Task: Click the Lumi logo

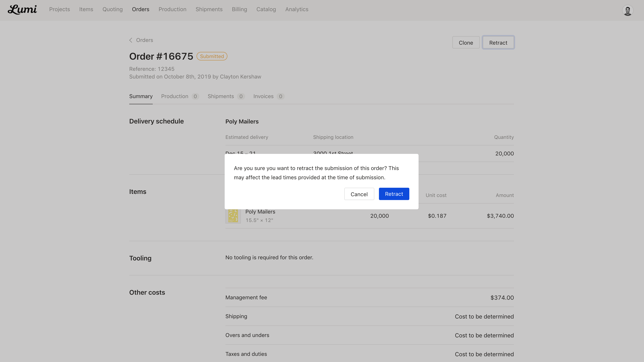Action: (22, 9)
